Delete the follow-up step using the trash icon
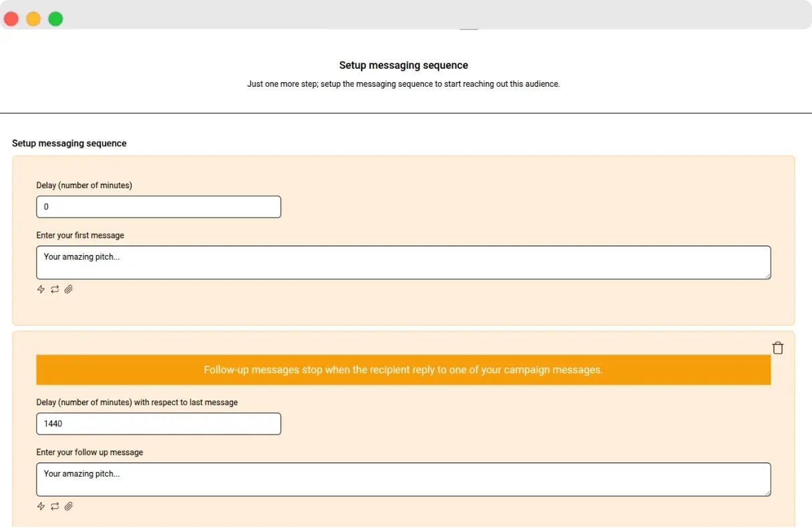The image size is (812, 528). (777, 347)
